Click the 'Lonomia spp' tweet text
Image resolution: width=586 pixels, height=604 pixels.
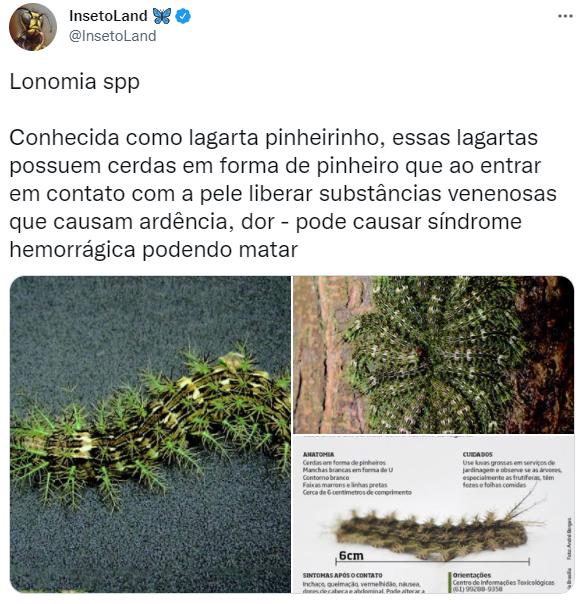(x=74, y=82)
